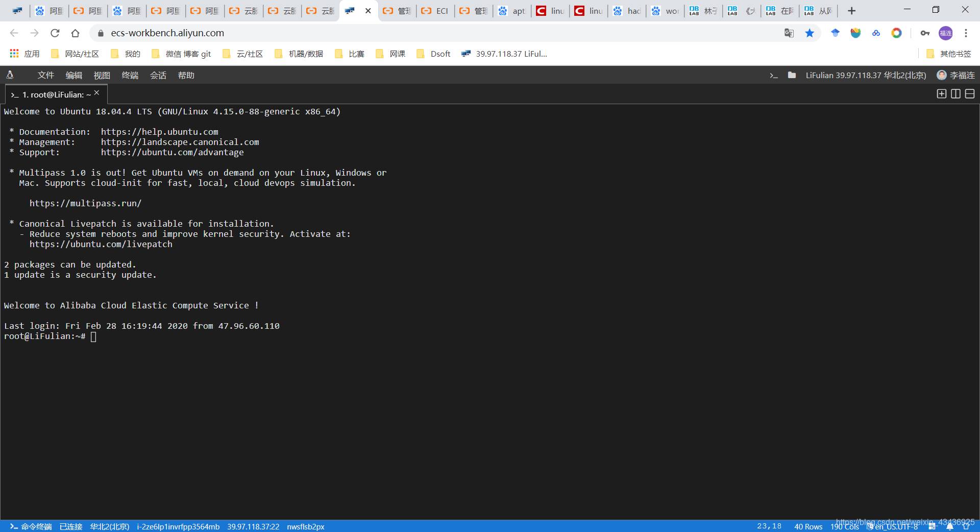Click the 39.97.118.37:22 address in status bar

pos(253,526)
